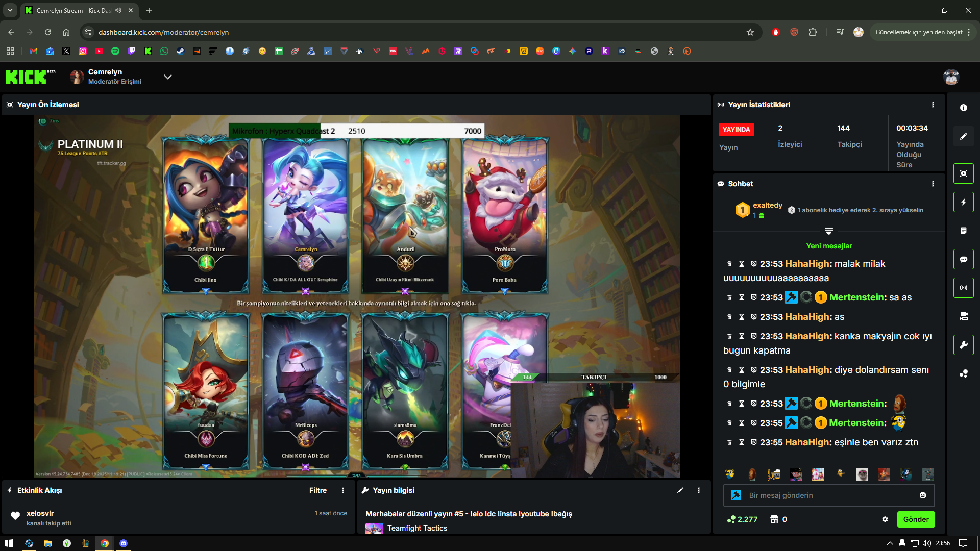Image resolution: width=980 pixels, height=551 pixels.
Task: Select the Cemrelyn Stream browser tab
Action: click(79, 10)
